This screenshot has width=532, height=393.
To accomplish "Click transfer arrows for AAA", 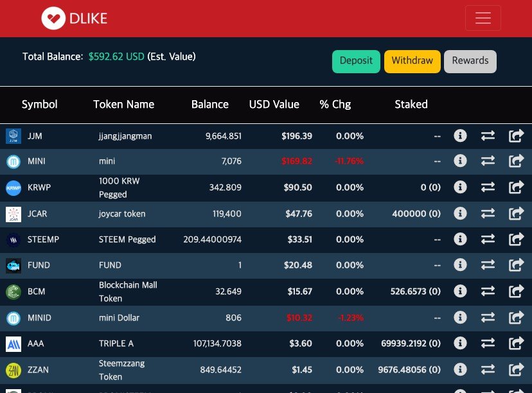I will coord(488,344).
